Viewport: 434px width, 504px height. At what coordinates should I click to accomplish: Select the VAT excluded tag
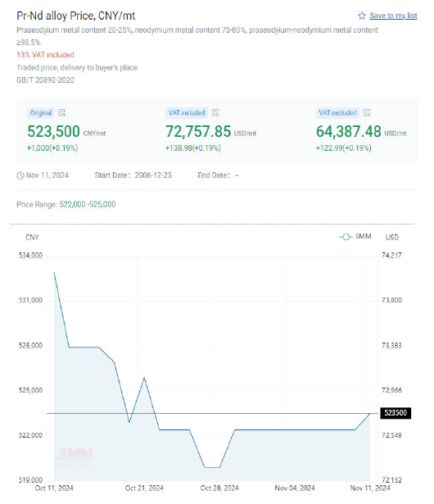tap(337, 113)
